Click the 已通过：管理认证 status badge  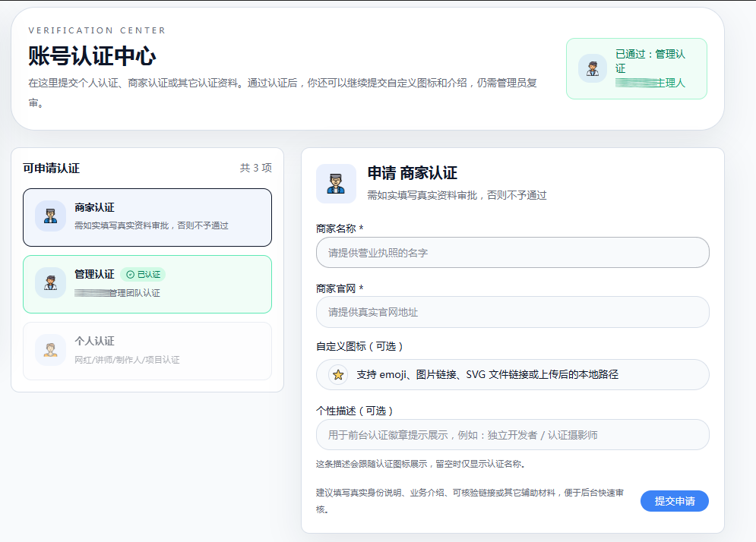(x=637, y=68)
